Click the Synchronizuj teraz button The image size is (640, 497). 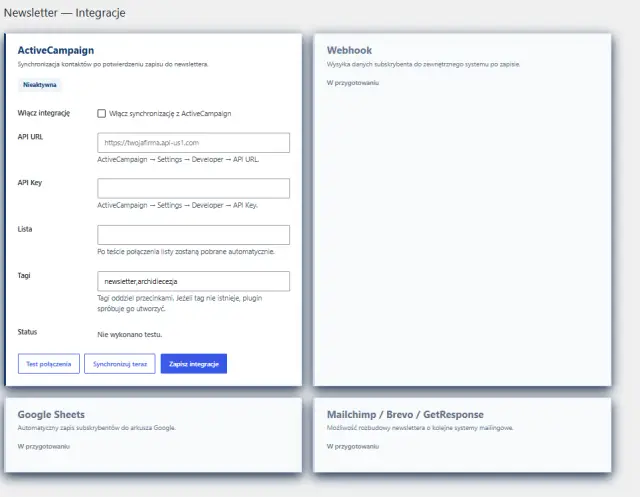click(120, 364)
